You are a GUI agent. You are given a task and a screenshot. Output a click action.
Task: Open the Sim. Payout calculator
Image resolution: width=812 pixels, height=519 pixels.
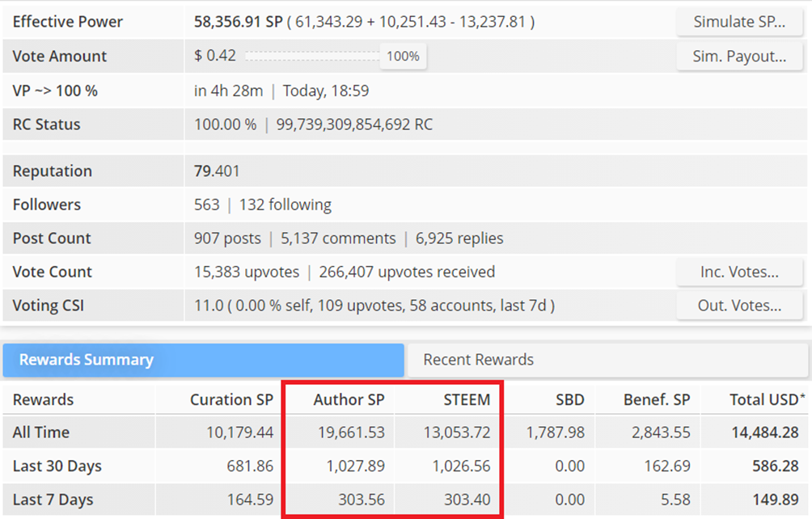pyautogui.click(x=739, y=56)
